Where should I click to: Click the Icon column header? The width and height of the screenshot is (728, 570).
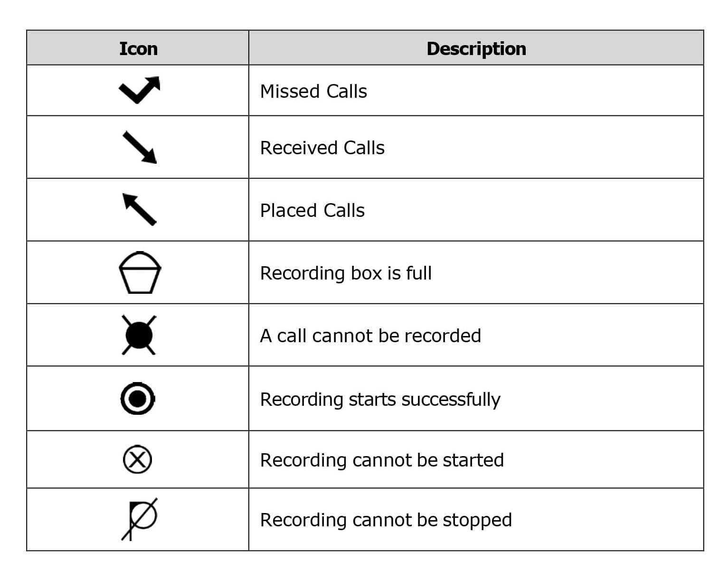click(x=138, y=48)
